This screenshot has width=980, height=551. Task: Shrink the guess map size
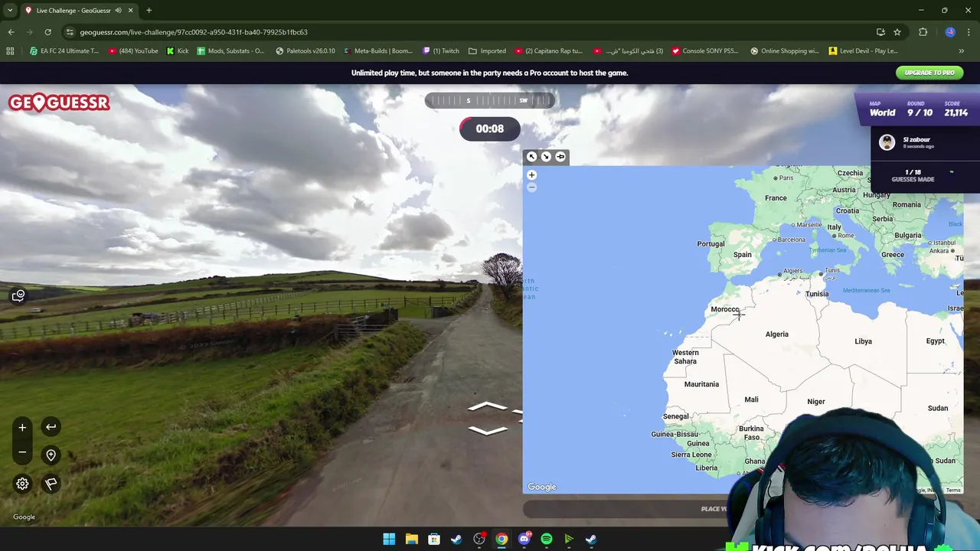[546, 157]
